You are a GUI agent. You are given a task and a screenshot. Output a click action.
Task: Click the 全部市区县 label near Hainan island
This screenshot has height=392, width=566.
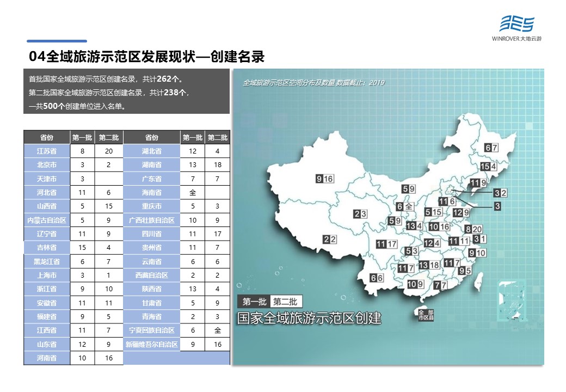pos(425,315)
